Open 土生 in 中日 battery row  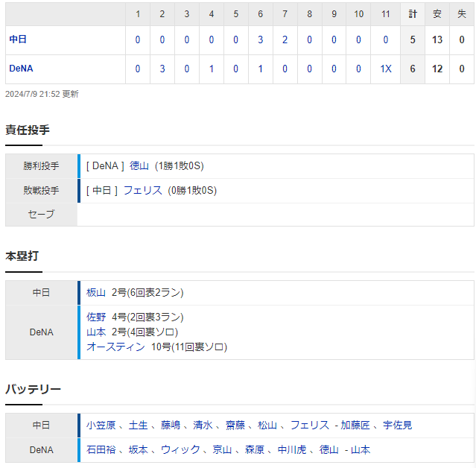coord(138,426)
